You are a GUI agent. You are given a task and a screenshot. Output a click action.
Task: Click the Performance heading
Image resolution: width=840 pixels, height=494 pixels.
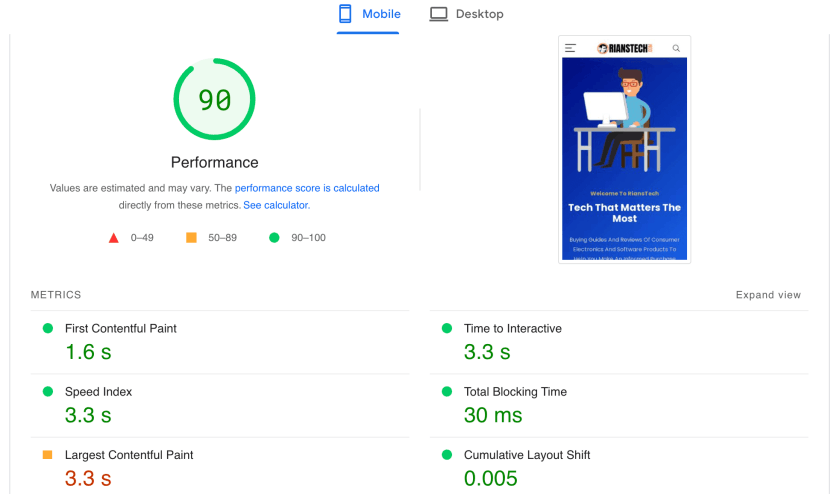point(215,162)
